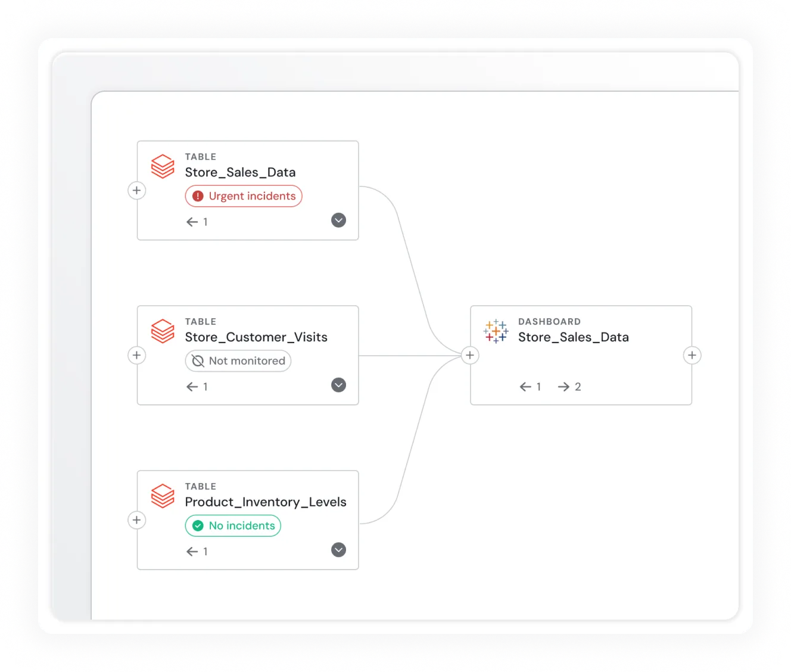Click the Tableau icon on the dashboard node
Viewport: 791px width, 672px height.
[496, 331]
